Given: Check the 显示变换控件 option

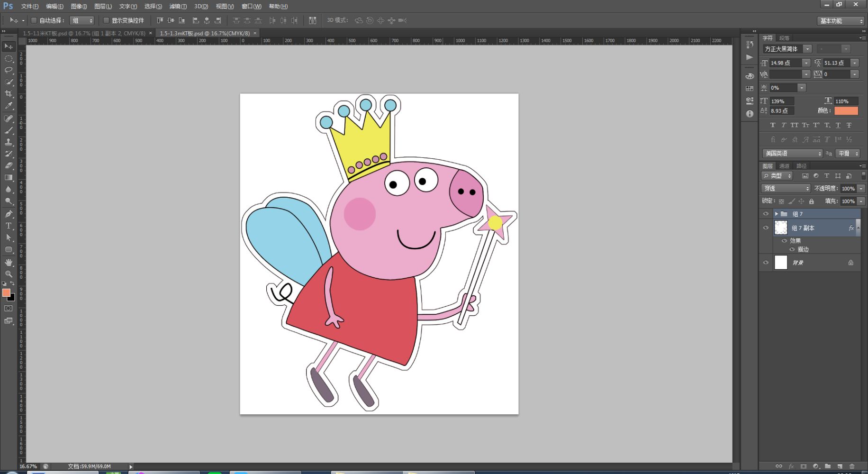Looking at the screenshot, I should point(107,20).
